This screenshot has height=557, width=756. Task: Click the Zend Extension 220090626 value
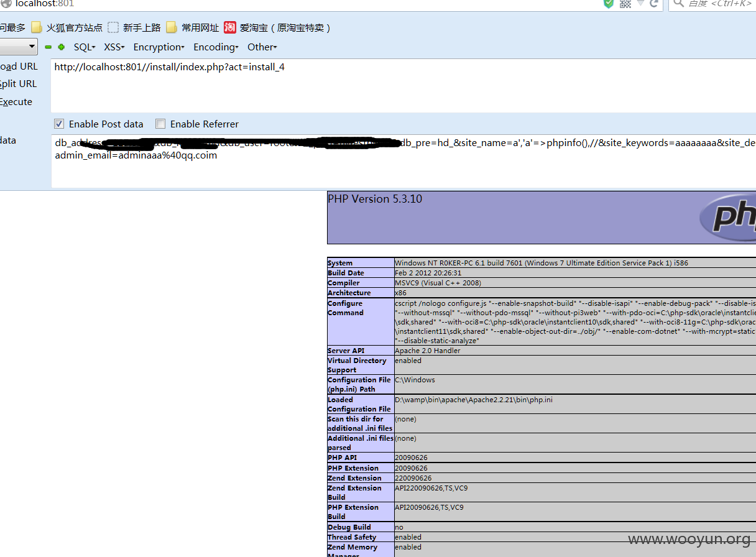click(413, 479)
